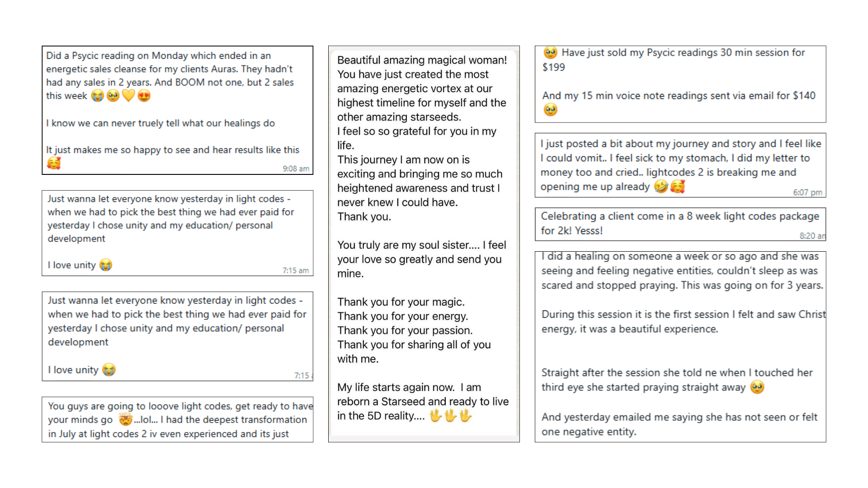Image resolution: width=868 pixels, height=488 pixels.
Task: Click the heart-eyes emoji after "this week"
Action: point(144,96)
